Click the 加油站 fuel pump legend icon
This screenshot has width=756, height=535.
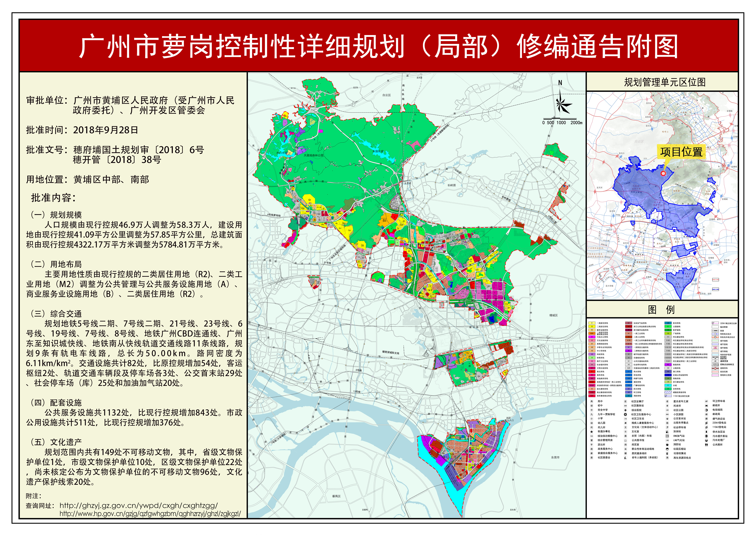tap(667, 432)
